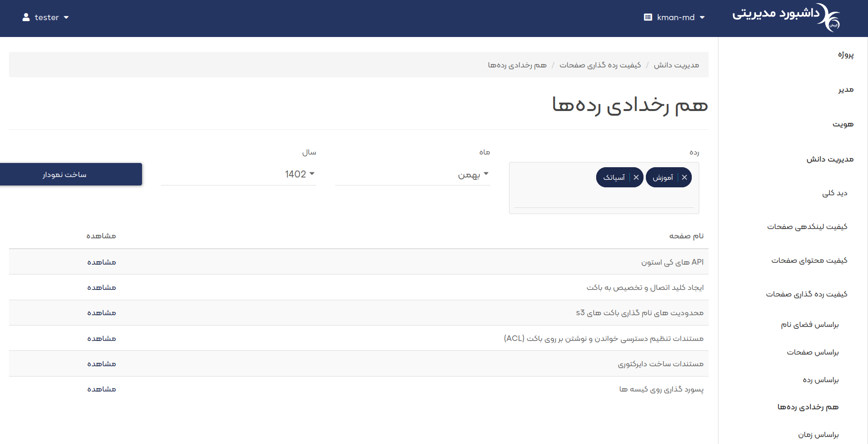Click مشاهده for the ACL documentation row
This screenshot has height=444, width=868.
pyautogui.click(x=102, y=339)
